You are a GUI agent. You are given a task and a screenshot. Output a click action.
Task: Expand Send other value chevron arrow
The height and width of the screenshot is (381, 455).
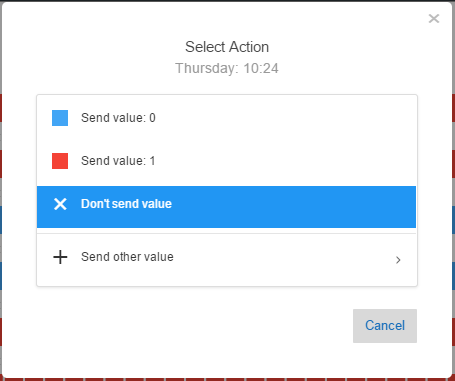click(398, 260)
